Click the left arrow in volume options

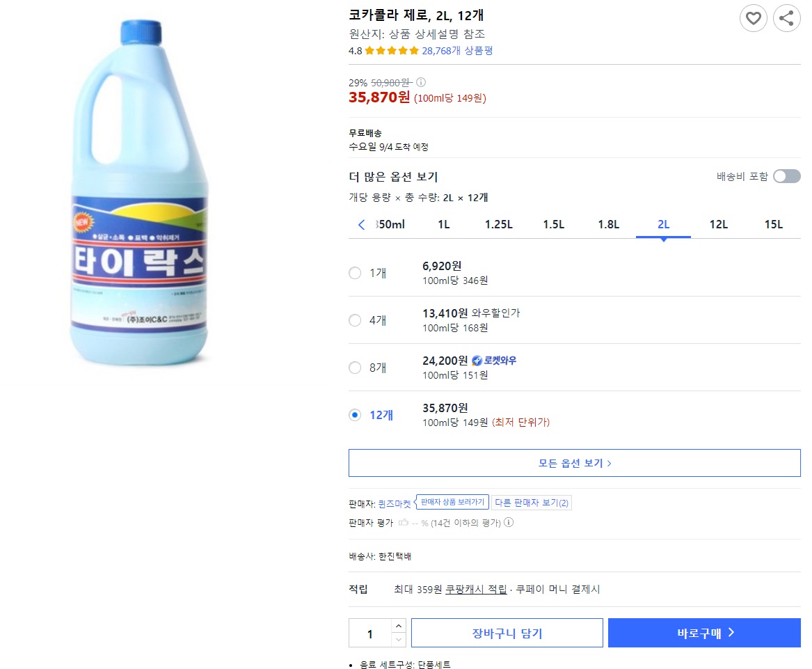pyautogui.click(x=361, y=225)
